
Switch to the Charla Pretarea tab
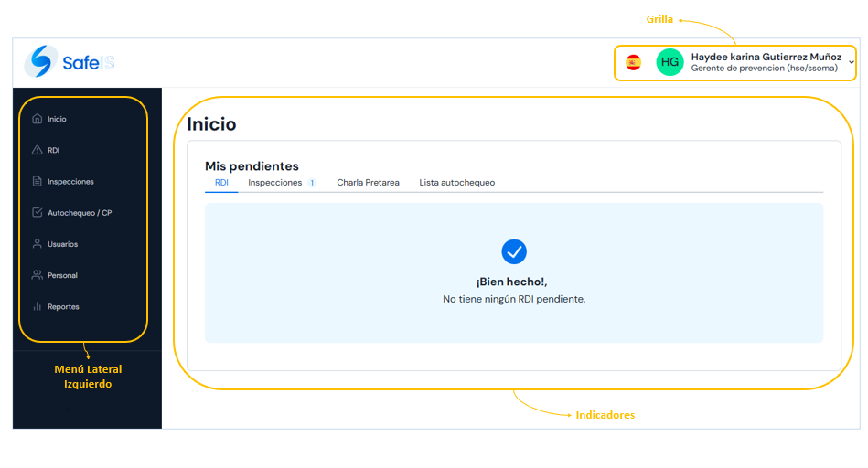(x=368, y=183)
